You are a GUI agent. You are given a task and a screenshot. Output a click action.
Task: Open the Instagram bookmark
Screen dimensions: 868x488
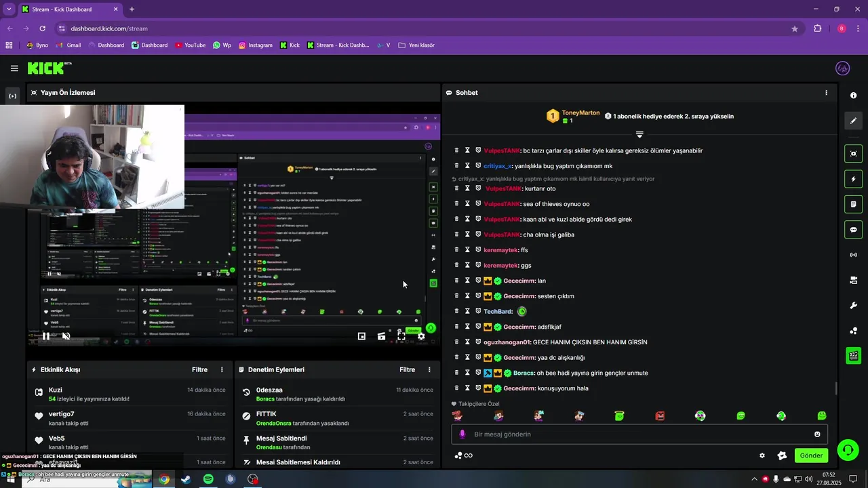pyautogui.click(x=256, y=45)
